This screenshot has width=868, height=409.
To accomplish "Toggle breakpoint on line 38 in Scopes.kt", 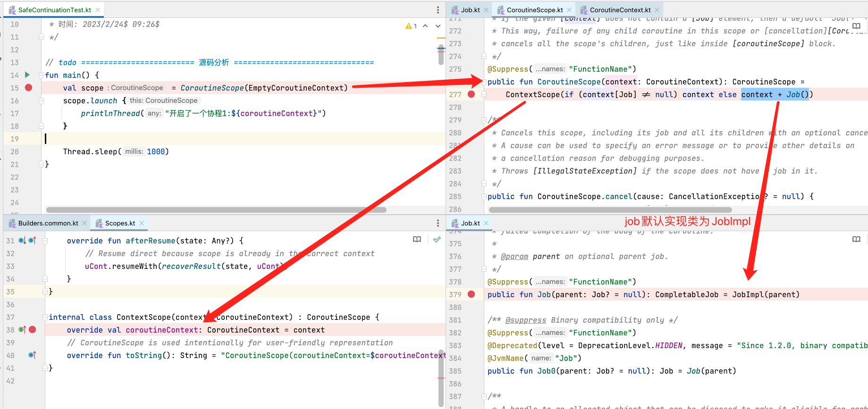I will click(33, 330).
